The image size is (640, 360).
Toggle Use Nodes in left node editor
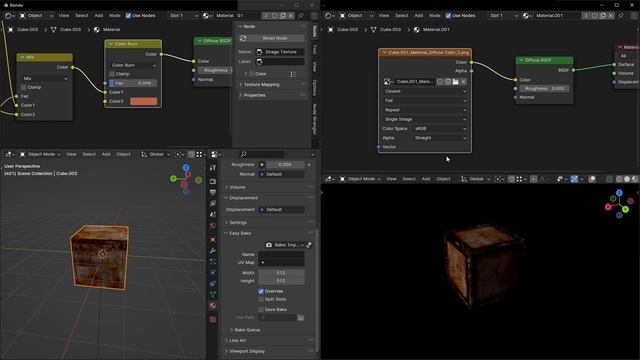point(128,16)
